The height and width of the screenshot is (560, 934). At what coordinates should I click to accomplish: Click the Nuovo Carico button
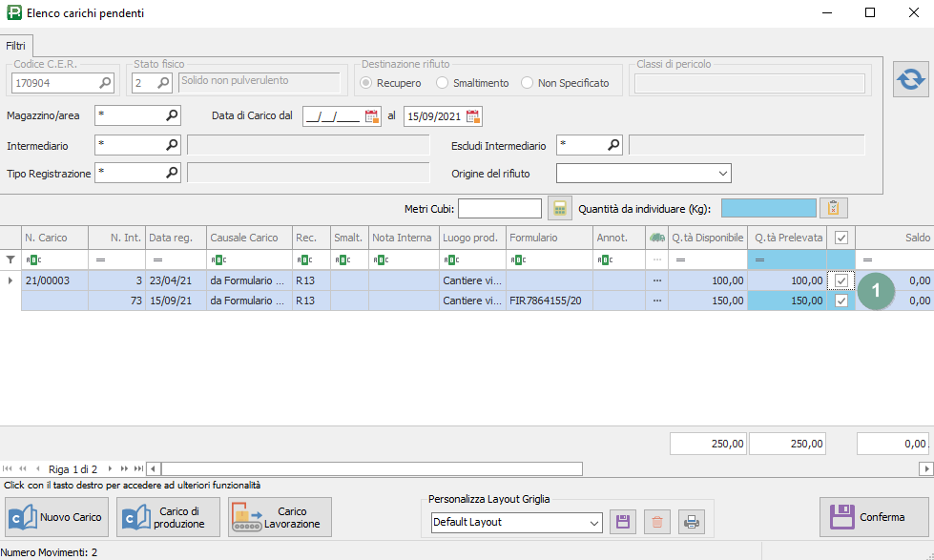57,517
